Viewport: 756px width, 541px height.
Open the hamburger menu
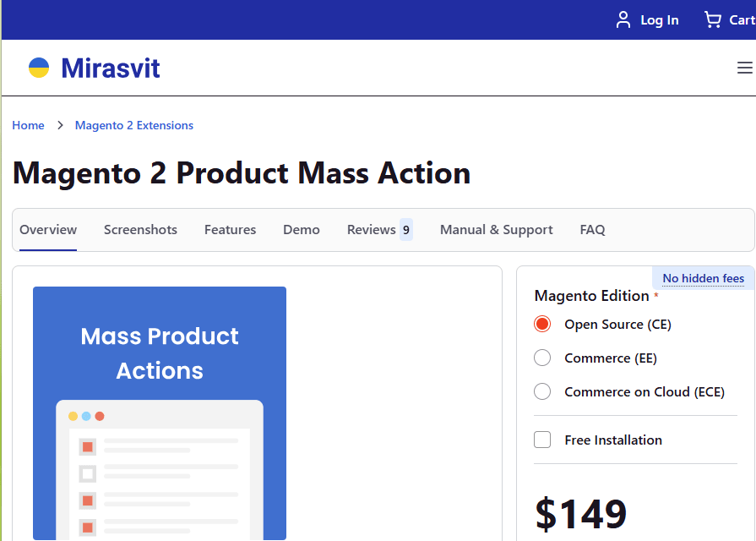click(744, 68)
